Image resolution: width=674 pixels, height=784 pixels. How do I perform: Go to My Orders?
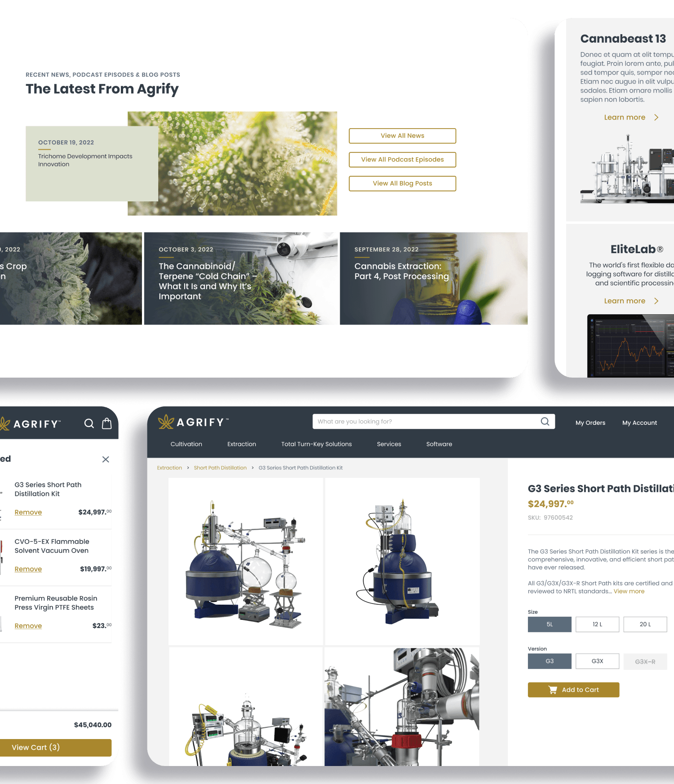590,423
